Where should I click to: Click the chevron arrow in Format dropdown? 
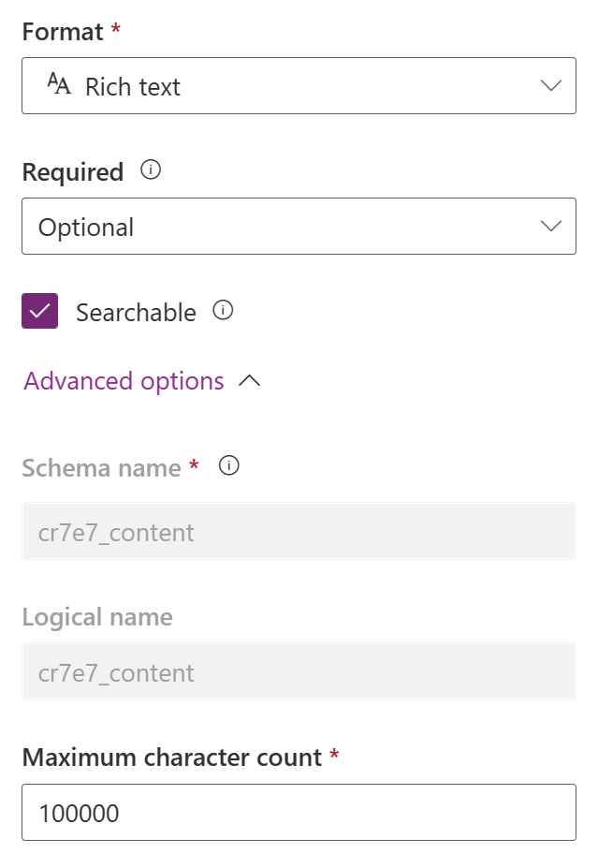(551, 86)
